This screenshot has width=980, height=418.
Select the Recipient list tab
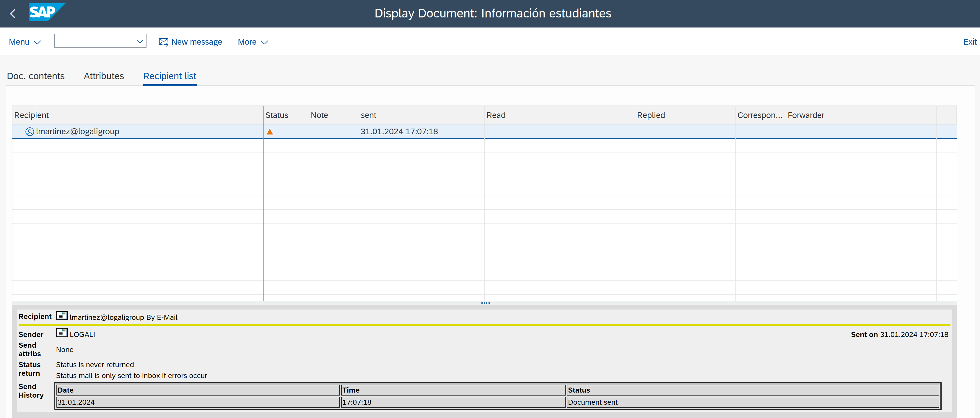tap(170, 76)
